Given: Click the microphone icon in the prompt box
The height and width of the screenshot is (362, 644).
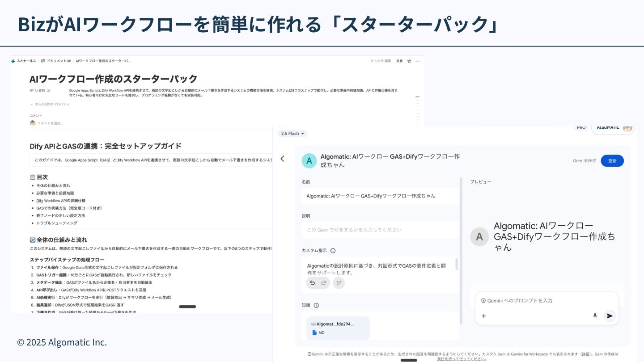Looking at the screenshot, I should tap(595, 316).
